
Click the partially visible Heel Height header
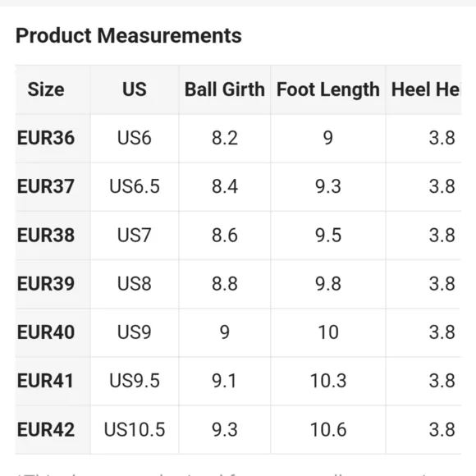(x=426, y=89)
